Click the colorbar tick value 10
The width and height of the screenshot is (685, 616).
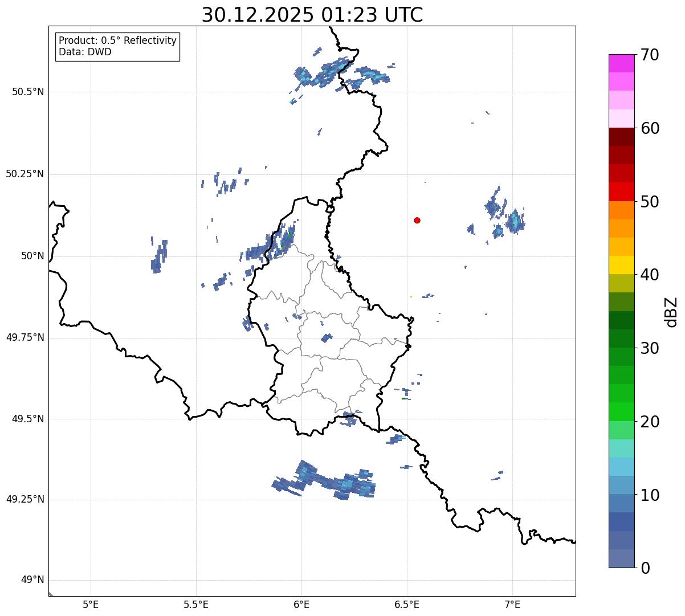click(650, 495)
